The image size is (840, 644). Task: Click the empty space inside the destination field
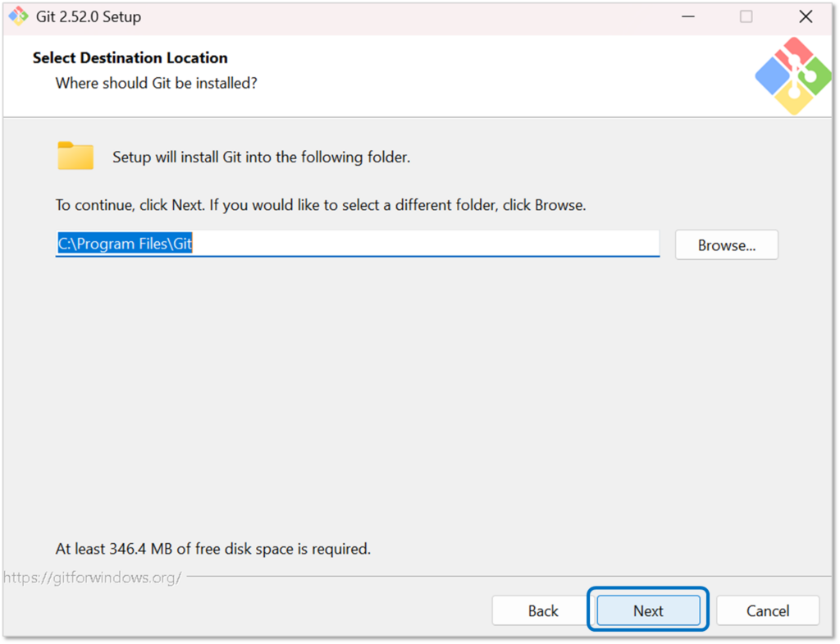click(427, 244)
